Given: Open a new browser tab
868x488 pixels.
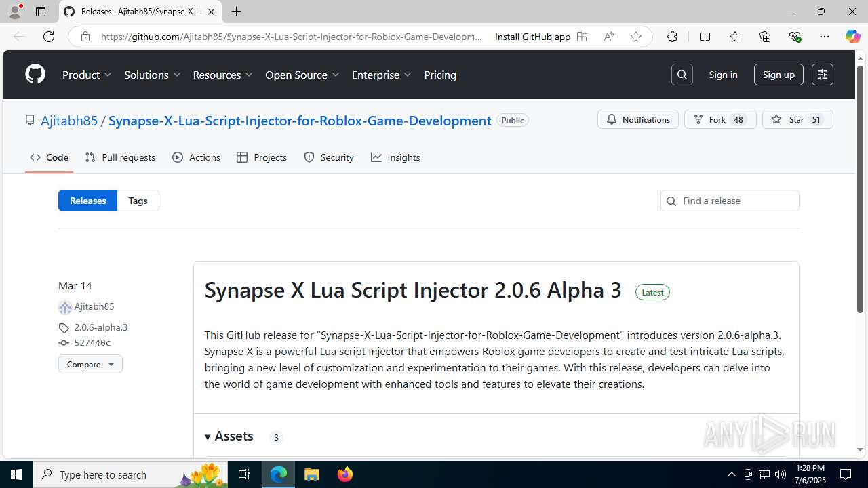Looking at the screenshot, I should click(236, 12).
